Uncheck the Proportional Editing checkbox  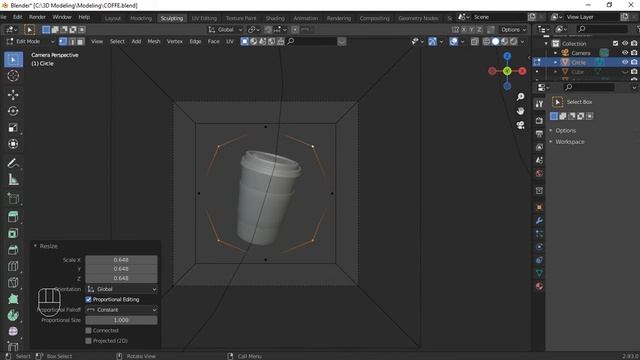tap(89, 300)
